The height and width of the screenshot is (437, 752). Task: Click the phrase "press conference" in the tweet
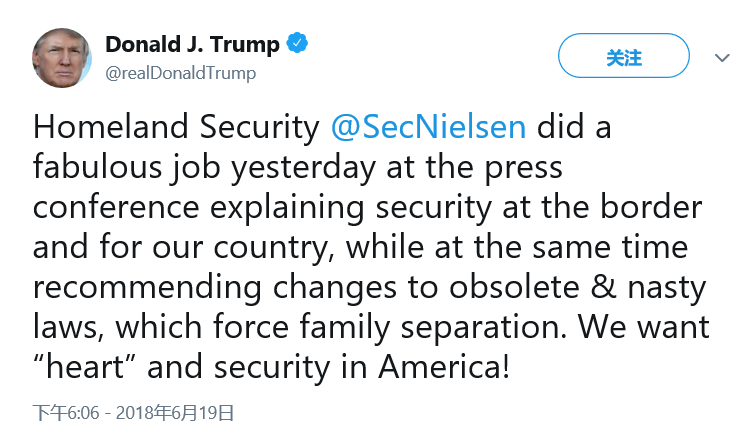click(x=524, y=167)
